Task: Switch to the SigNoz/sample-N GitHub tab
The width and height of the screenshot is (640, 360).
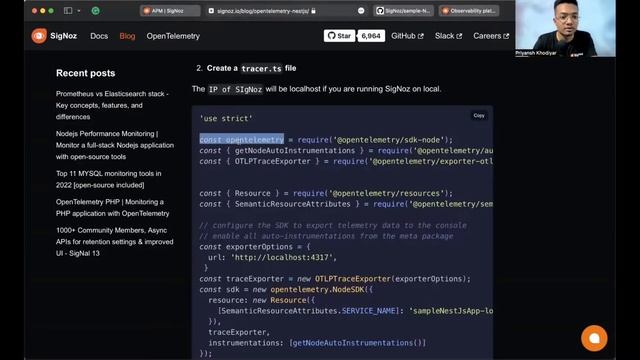Action: pos(403,11)
